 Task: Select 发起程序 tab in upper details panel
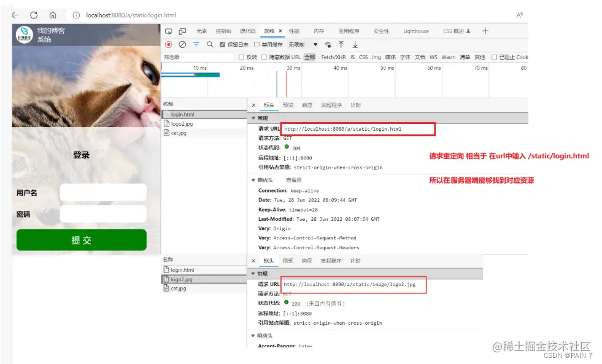[x=331, y=105]
